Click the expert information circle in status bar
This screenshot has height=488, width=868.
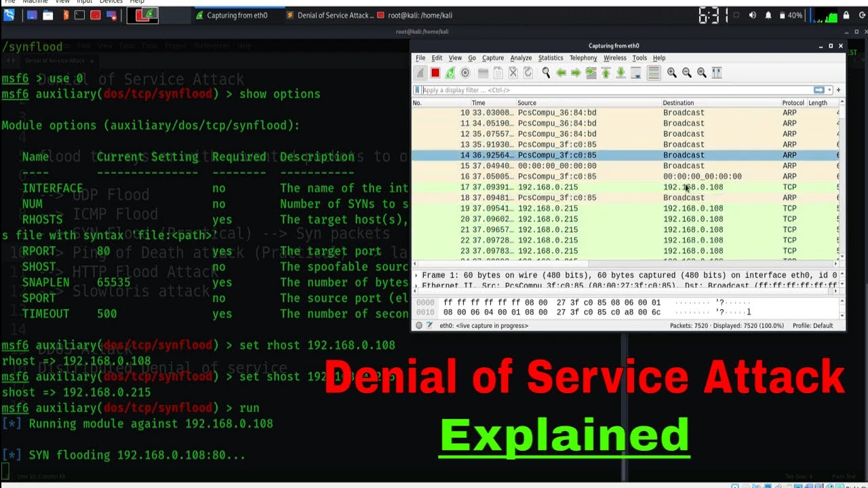[419, 326]
